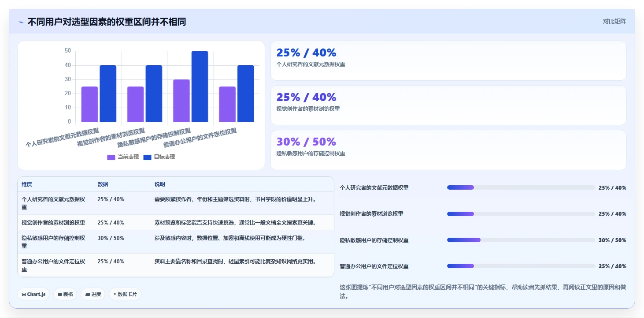Toggle the 目标表现 legend swatch
The height and width of the screenshot is (318, 644).
pos(148,157)
